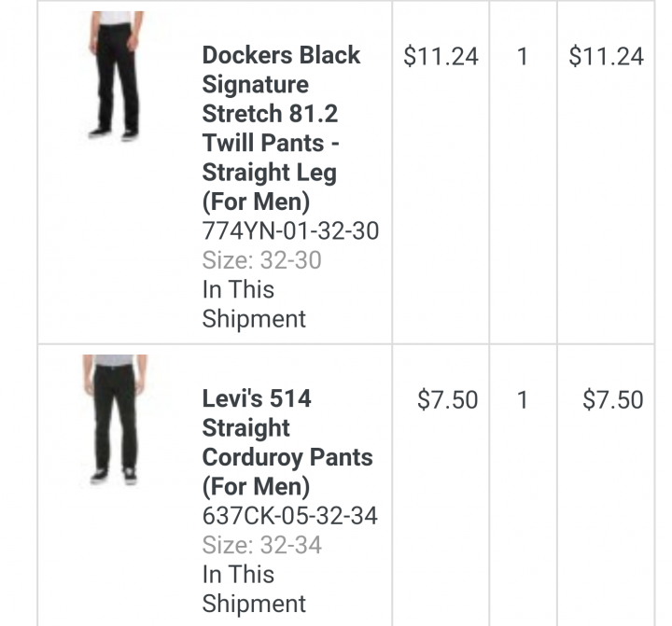Open Dockers Black Signature Stretch product link
The width and height of the screenshot is (672, 626).
281,128
